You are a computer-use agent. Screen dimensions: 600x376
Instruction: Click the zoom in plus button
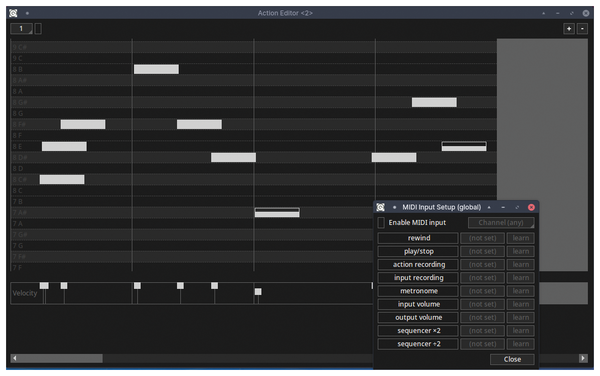coord(569,29)
